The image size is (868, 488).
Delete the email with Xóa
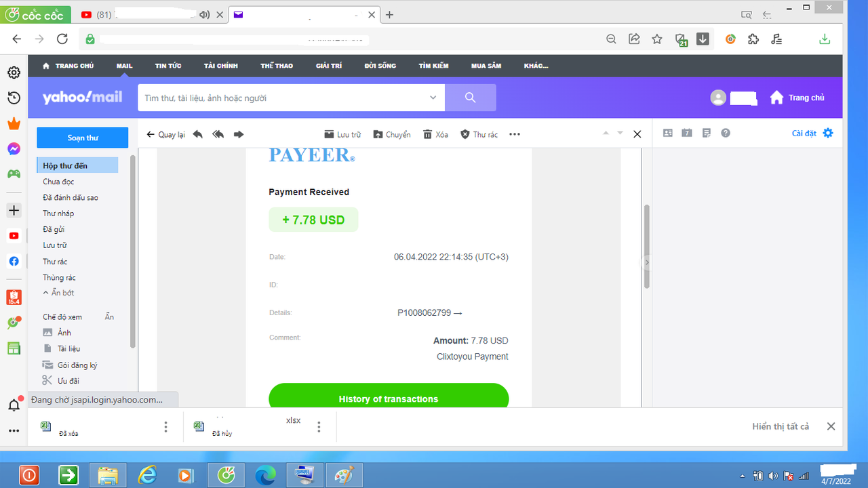435,134
